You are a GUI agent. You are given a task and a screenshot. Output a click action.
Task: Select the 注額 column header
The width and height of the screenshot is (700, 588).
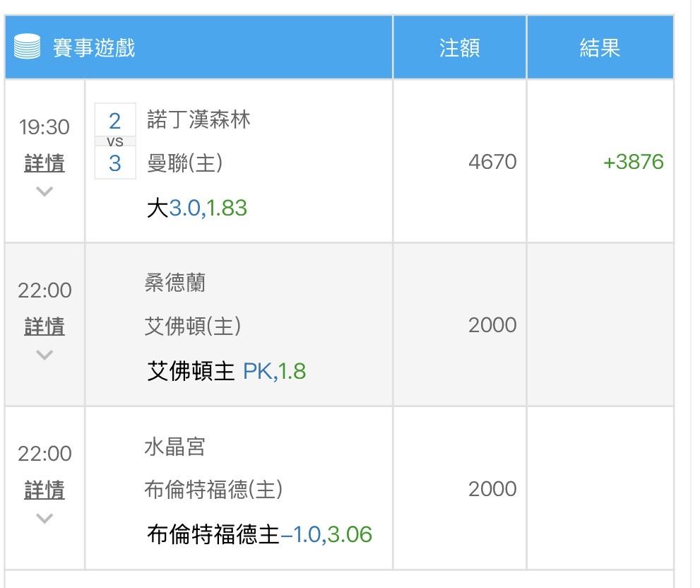tap(459, 47)
